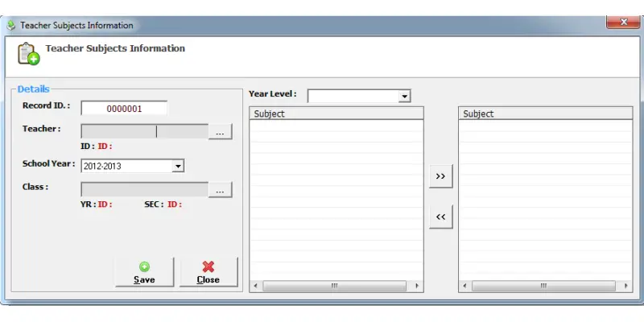Click the 'Record ID. :' label
The width and height of the screenshot is (644, 322).
click(46, 105)
